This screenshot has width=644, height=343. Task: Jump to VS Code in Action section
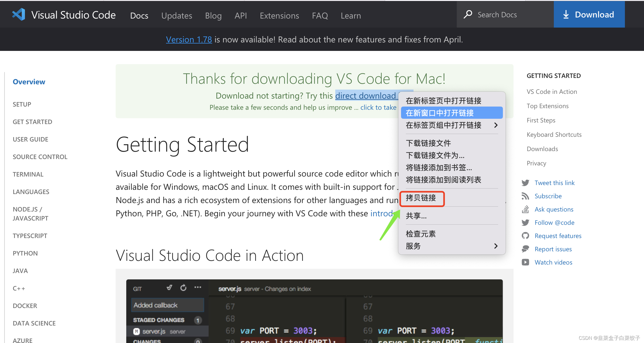(x=552, y=91)
